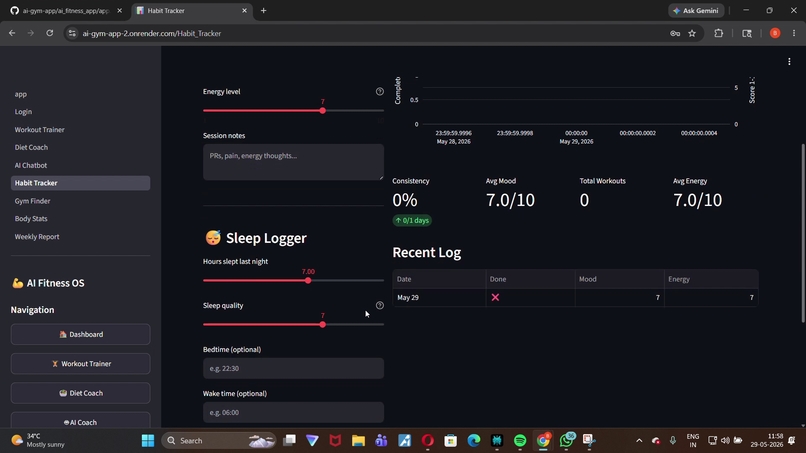Open Windows Start menu

148,441
